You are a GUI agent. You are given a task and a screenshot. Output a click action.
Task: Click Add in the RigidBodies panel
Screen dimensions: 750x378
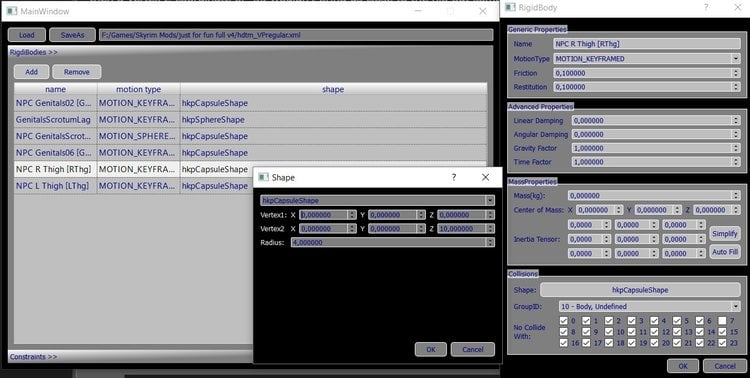(31, 72)
